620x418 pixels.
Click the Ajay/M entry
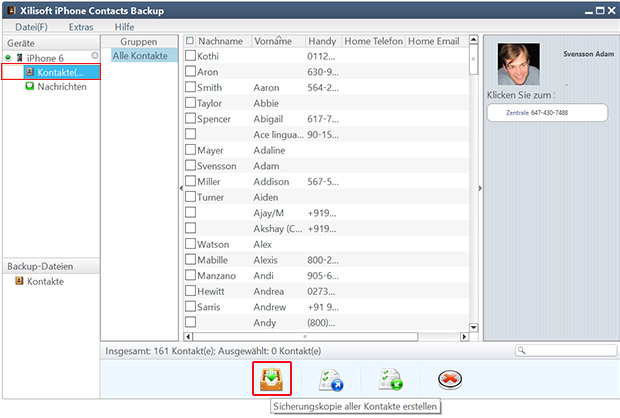(268, 213)
